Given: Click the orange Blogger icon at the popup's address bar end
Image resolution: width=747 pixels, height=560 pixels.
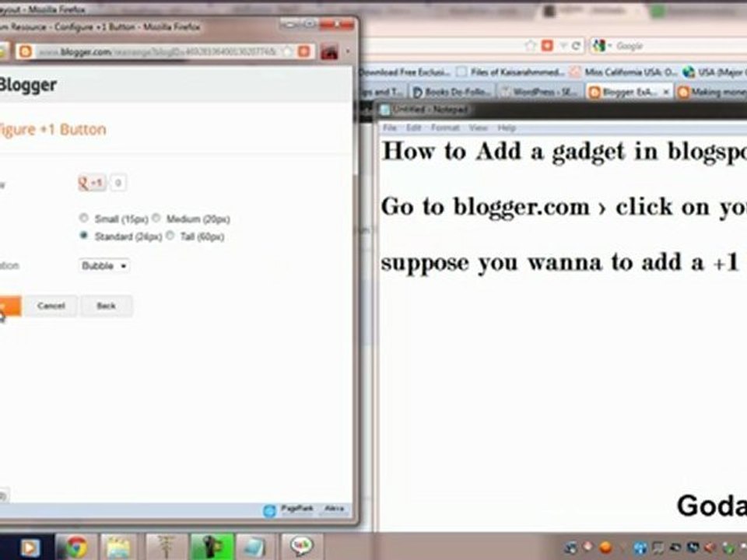Looking at the screenshot, I should pyautogui.click(x=303, y=51).
